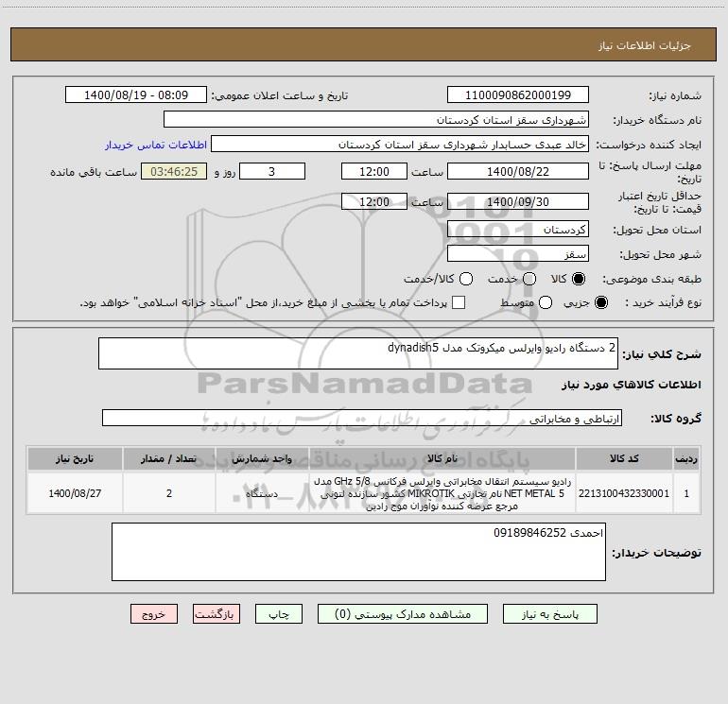Click the چاپ print button
This screenshot has width=728, height=704.
pyautogui.click(x=279, y=614)
